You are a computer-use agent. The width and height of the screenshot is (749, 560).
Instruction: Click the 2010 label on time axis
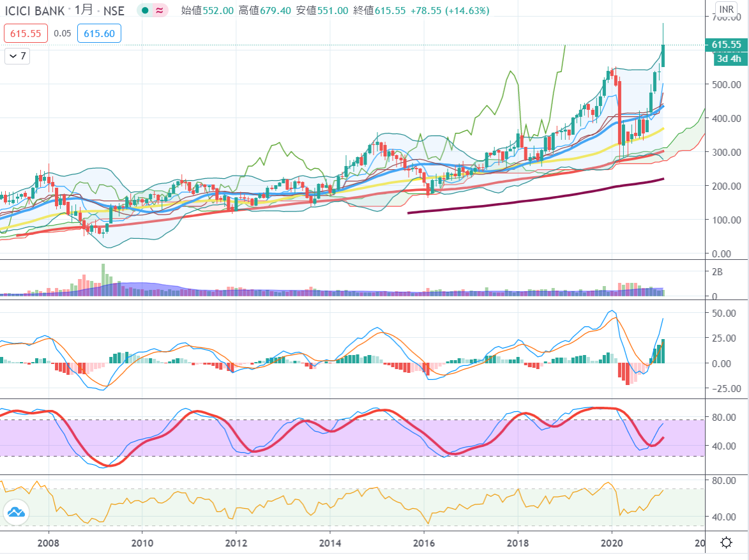tap(142, 543)
